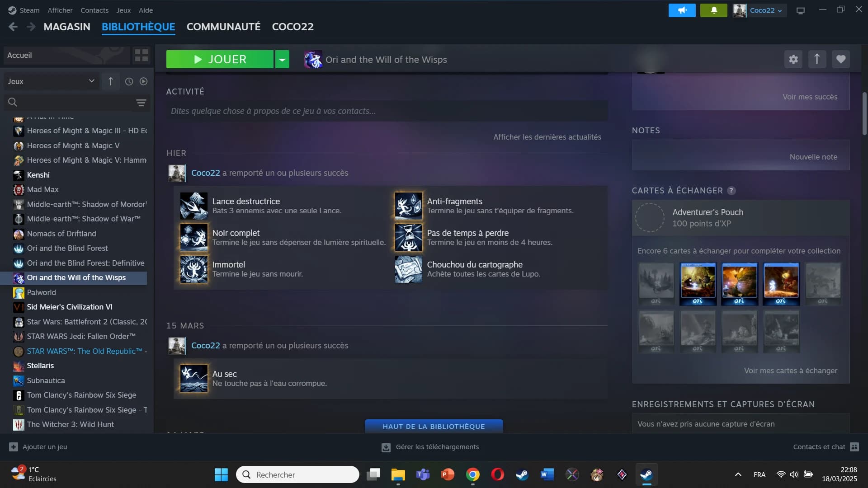Screen dimensions: 868x488
Task: Open the Jeux menu in menu bar
Action: click(x=123, y=10)
